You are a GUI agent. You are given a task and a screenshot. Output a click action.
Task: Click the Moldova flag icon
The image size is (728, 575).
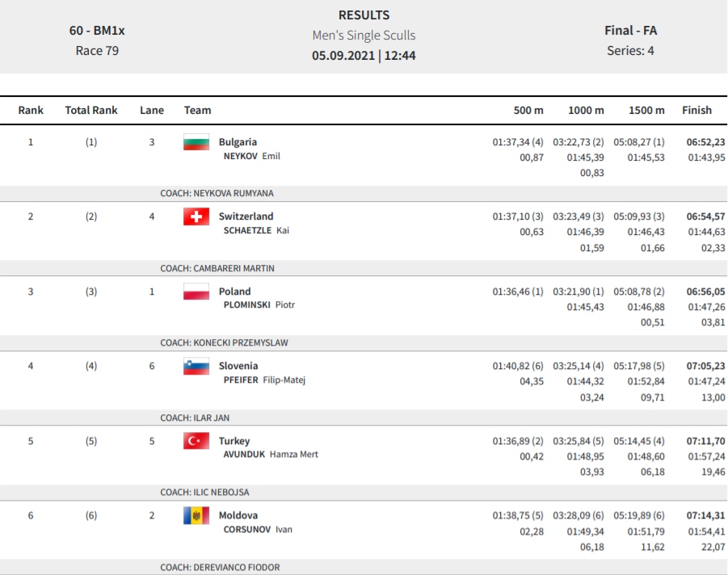(x=196, y=515)
